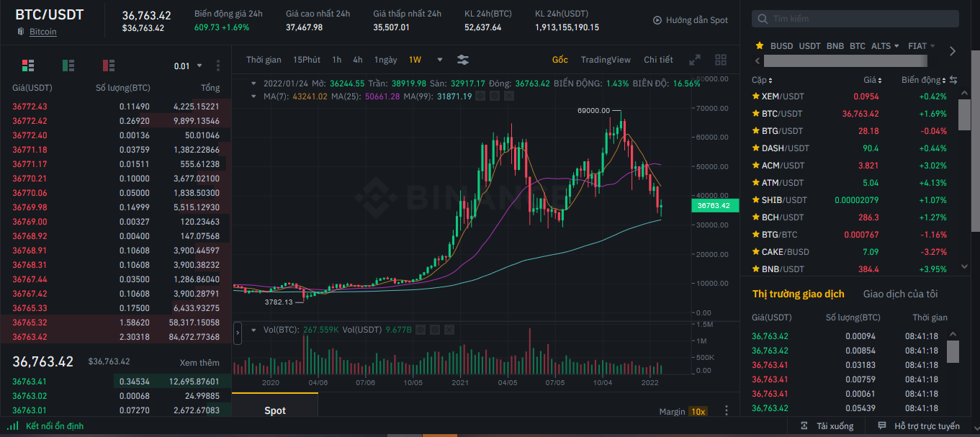This screenshot has width=980, height=437.
Task: Toggle favorite star for ACM/USDT
Action: [756, 165]
